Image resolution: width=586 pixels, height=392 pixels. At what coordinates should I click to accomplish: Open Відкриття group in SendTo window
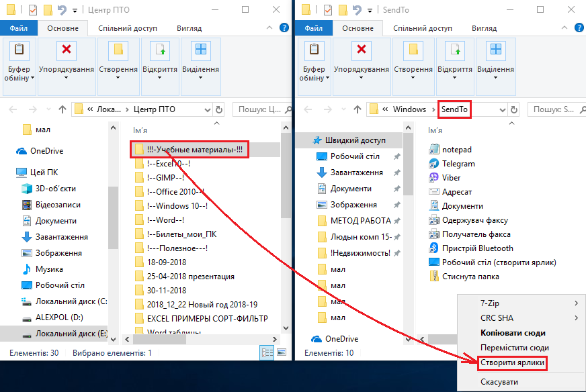point(454,66)
